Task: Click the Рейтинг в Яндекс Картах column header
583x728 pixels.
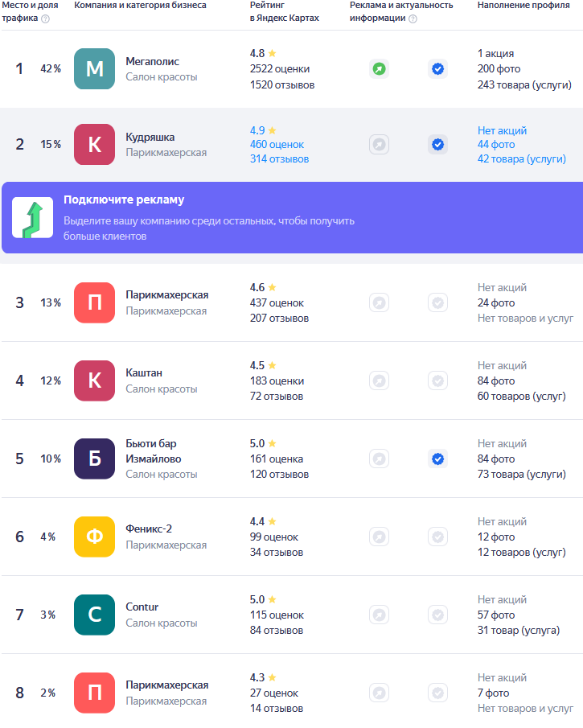Action: pos(285,11)
